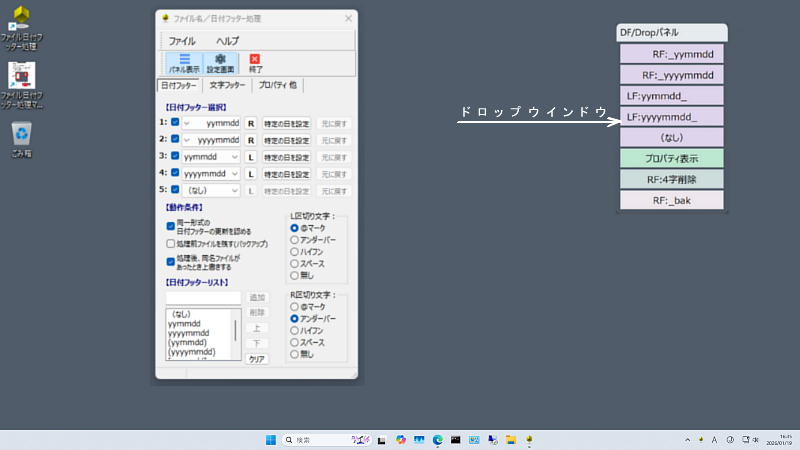The width and height of the screenshot is (800, 450).
Task: Click the Windows Start button
Action: pyautogui.click(x=270, y=440)
